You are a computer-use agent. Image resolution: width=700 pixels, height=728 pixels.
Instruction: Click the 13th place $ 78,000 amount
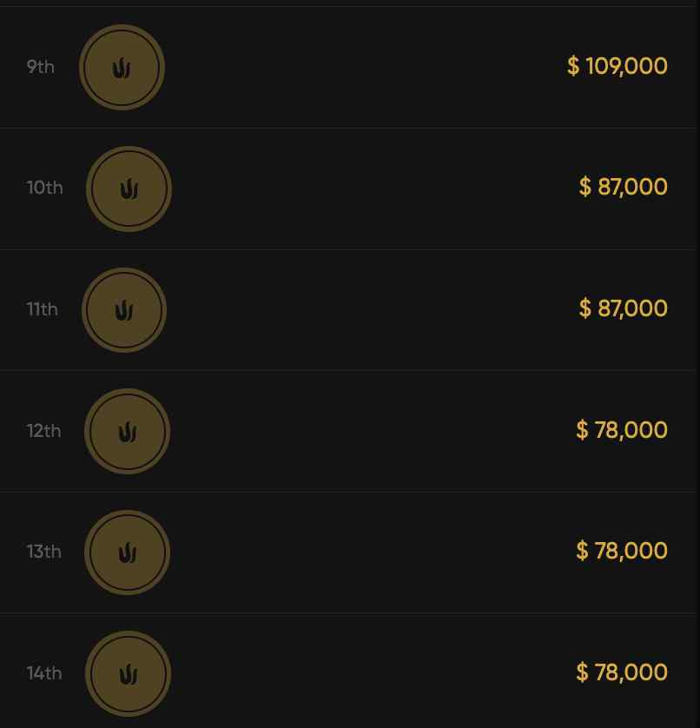pos(621,551)
